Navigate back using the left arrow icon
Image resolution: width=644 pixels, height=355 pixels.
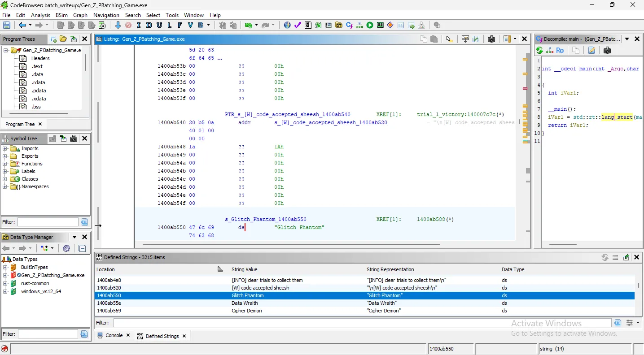22,25
